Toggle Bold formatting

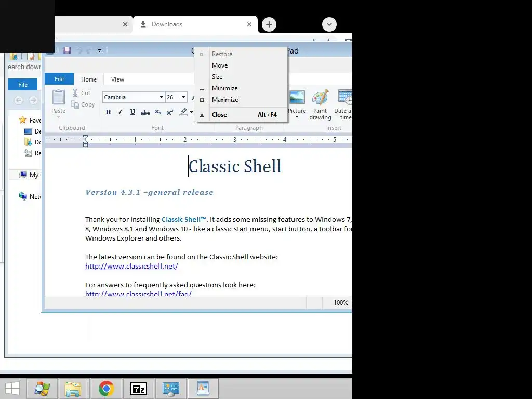pos(108,112)
